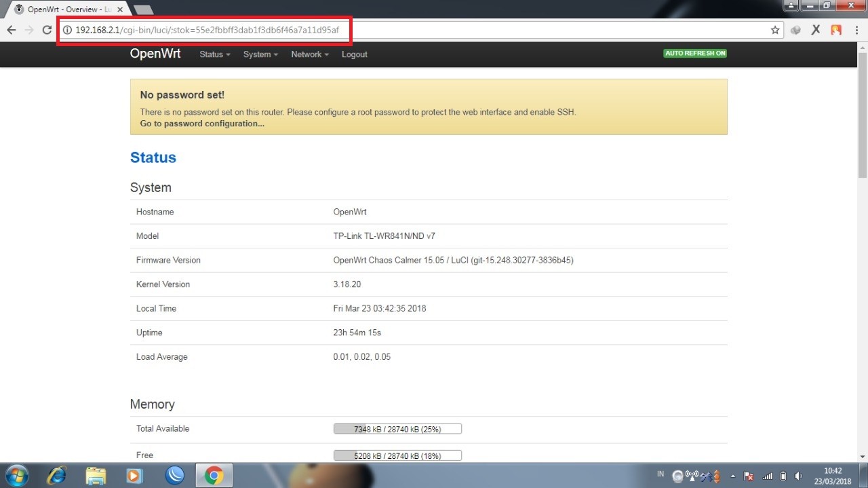Click the Chrome profile person button
The image size is (868, 488).
tap(791, 5)
